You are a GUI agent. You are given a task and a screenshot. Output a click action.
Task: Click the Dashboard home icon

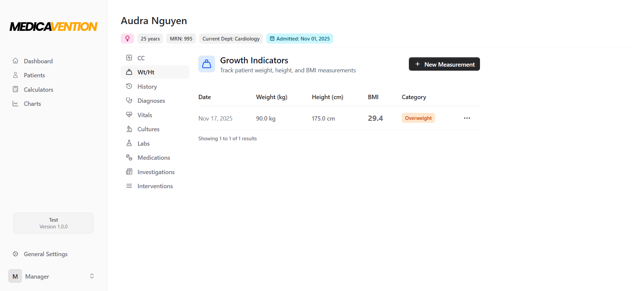tap(15, 61)
